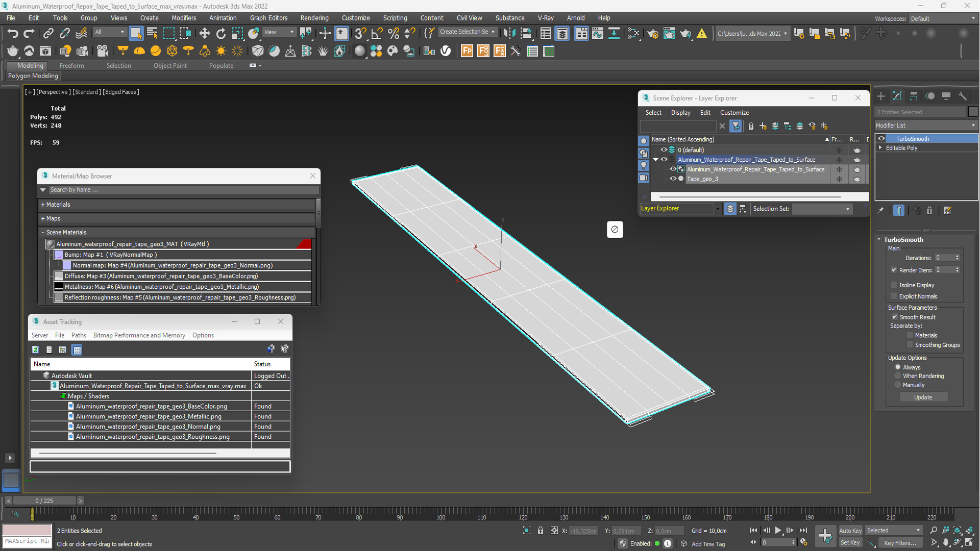Click Search by Name input field

click(178, 189)
